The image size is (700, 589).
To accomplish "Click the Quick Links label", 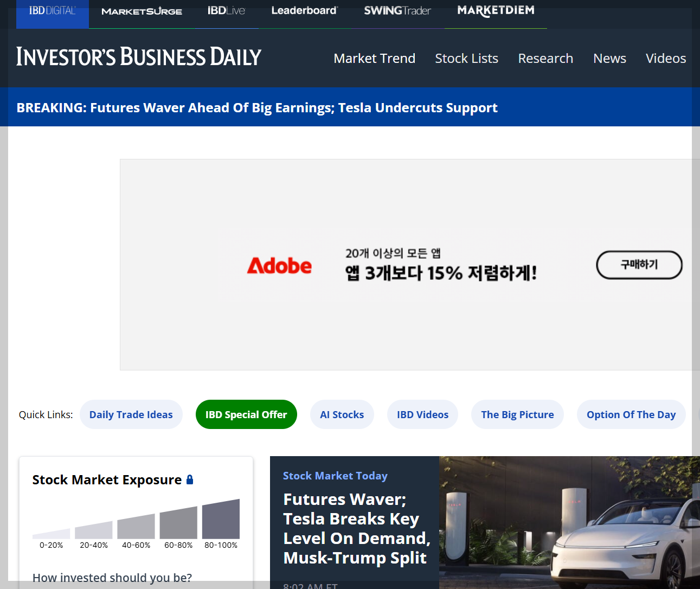I will point(46,414).
